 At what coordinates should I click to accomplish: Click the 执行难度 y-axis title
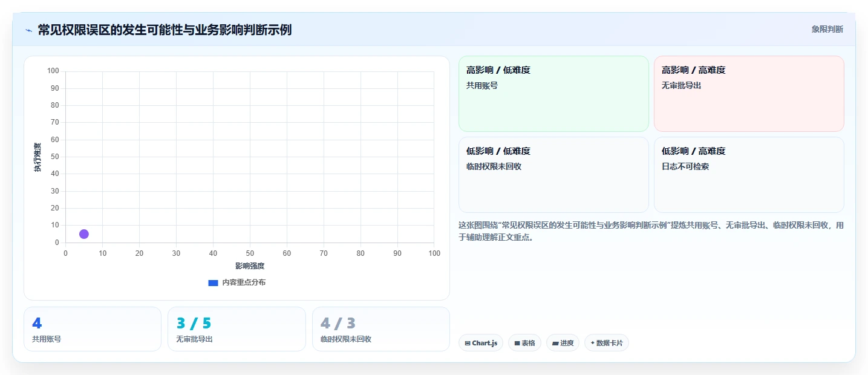point(38,157)
